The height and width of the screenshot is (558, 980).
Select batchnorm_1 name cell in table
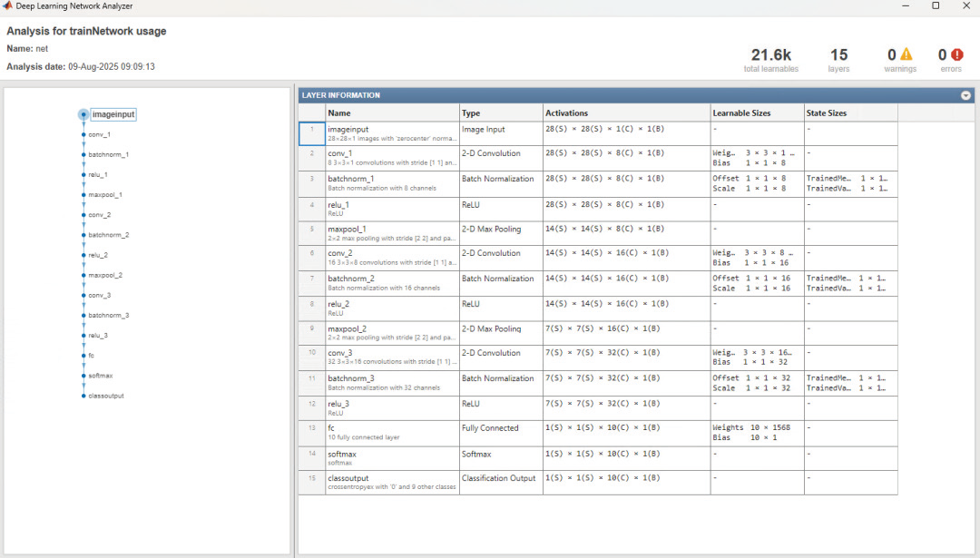[x=393, y=183]
